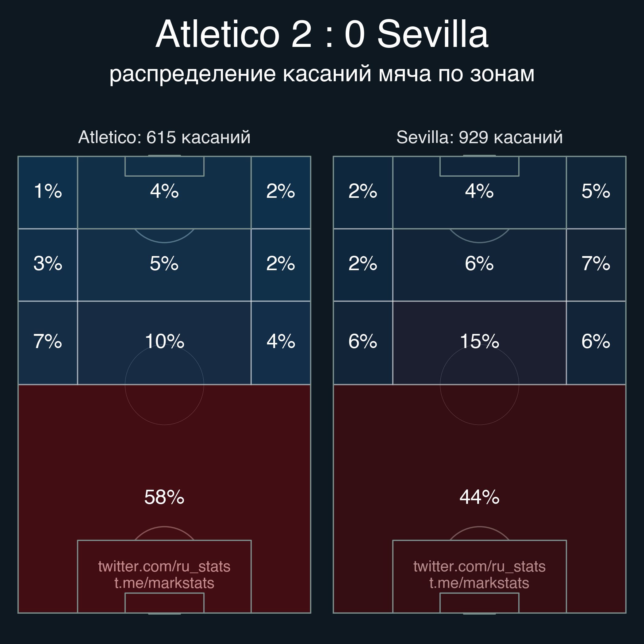The width and height of the screenshot is (644, 644).
Task: Click Atletico's 3% left-wing zone
Action: click(48, 265)
